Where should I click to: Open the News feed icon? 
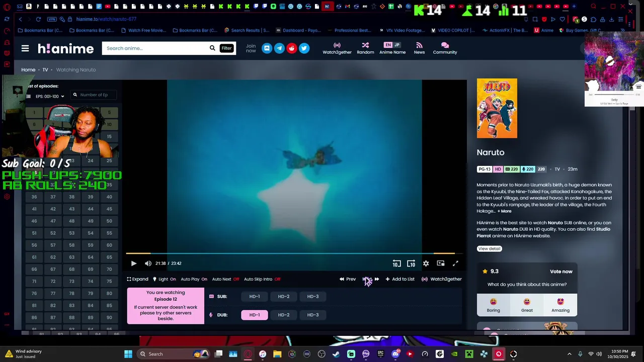pyautogui.click(x=419, y=48)
